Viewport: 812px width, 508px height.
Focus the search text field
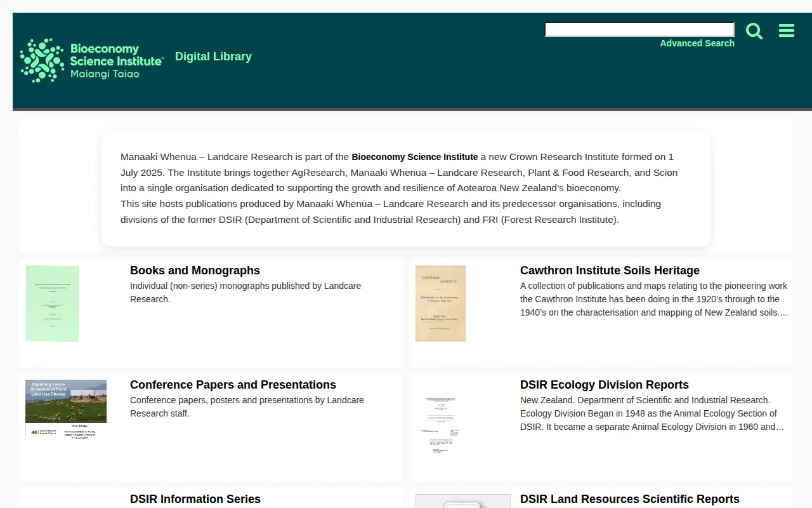tap(639, 29)
